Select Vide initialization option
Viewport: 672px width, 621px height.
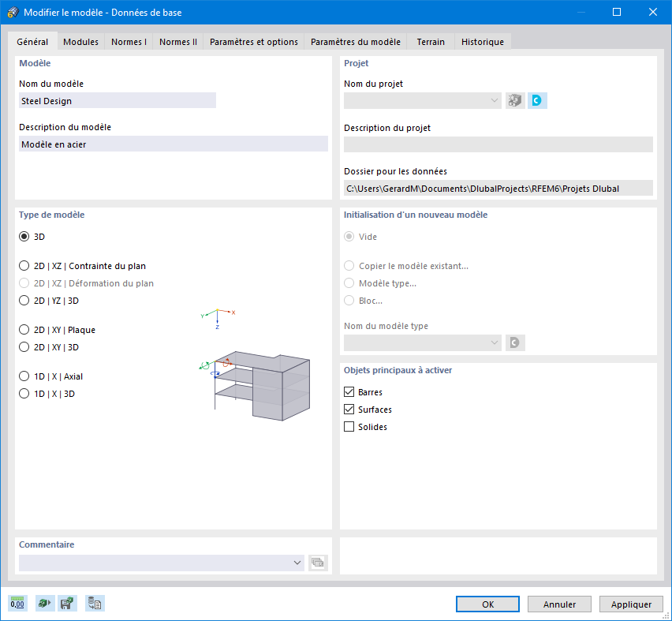349,237
